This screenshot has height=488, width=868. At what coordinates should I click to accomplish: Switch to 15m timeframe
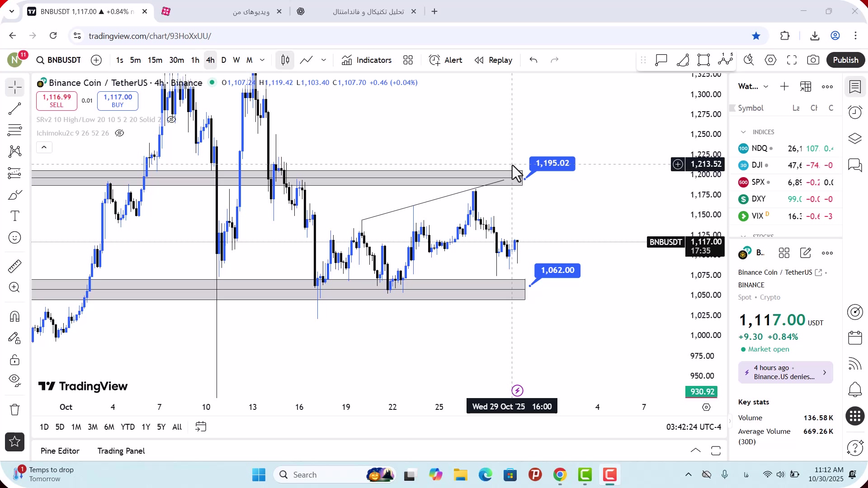[x=155, y=60]
